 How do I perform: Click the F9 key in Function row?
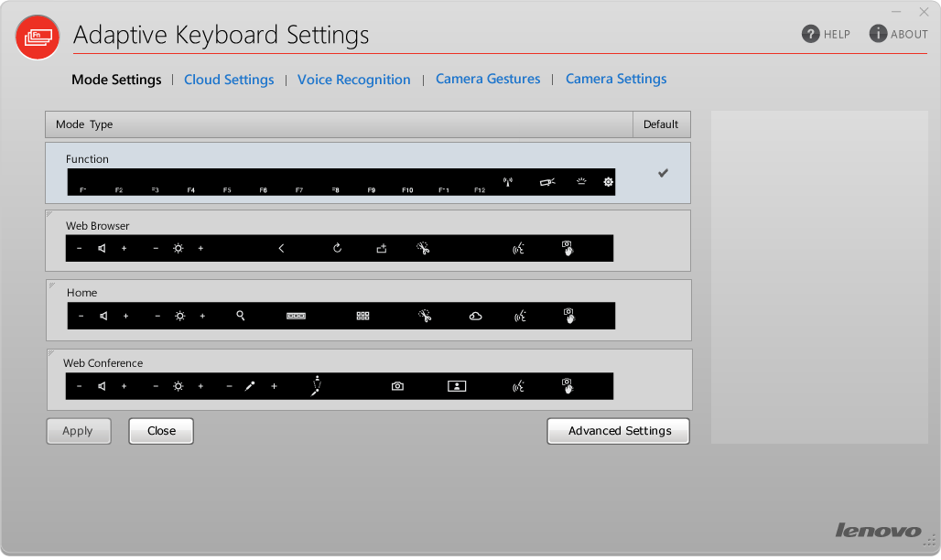pyautogui.click(x=372, y=189)
